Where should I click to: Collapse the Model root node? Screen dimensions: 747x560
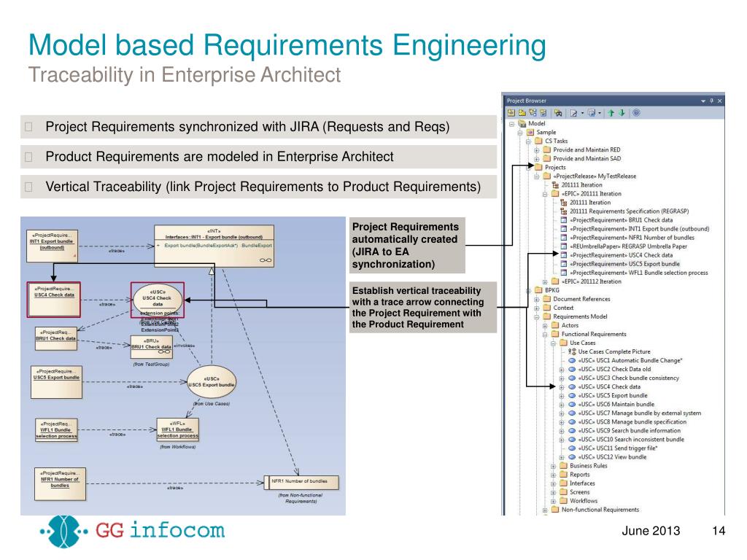point(511,124)
